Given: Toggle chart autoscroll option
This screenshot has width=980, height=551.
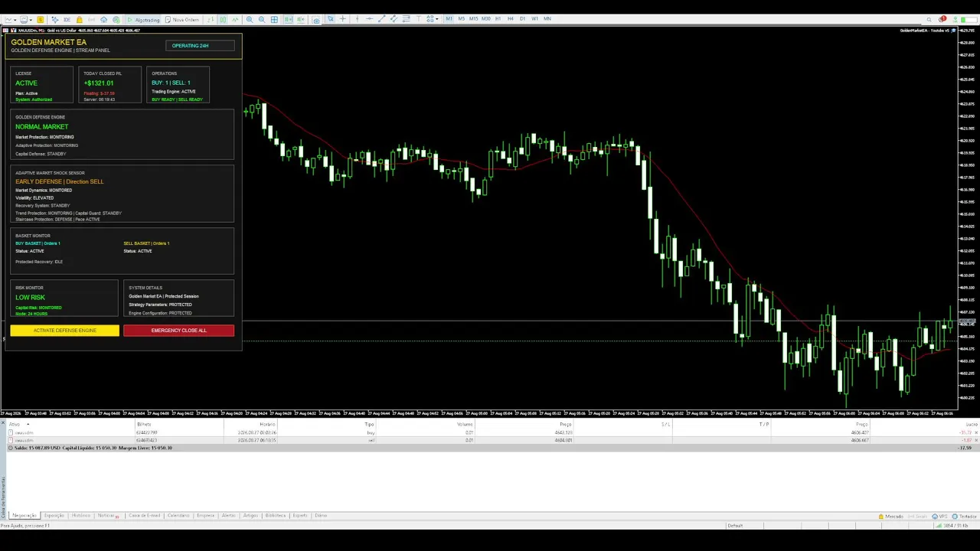Looking at the screenshot, I should click(x=289, y=19).
